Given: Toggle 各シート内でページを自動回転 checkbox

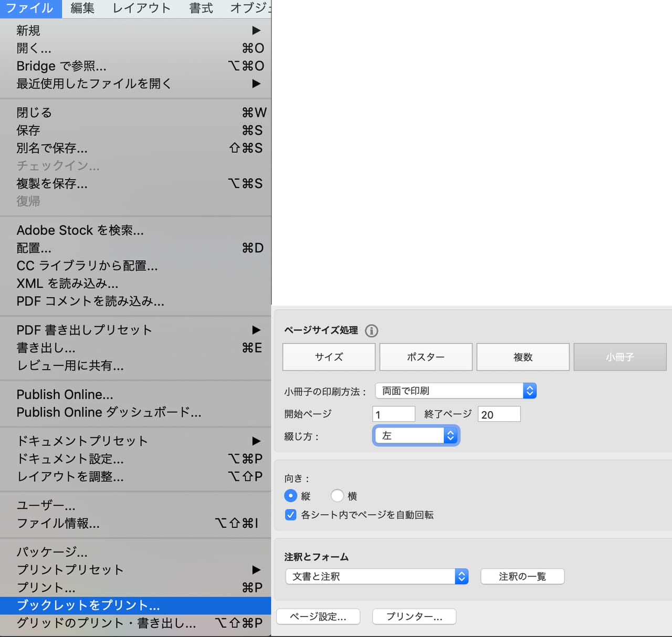Looking at the screenshot, I should (x=290, y=515).
